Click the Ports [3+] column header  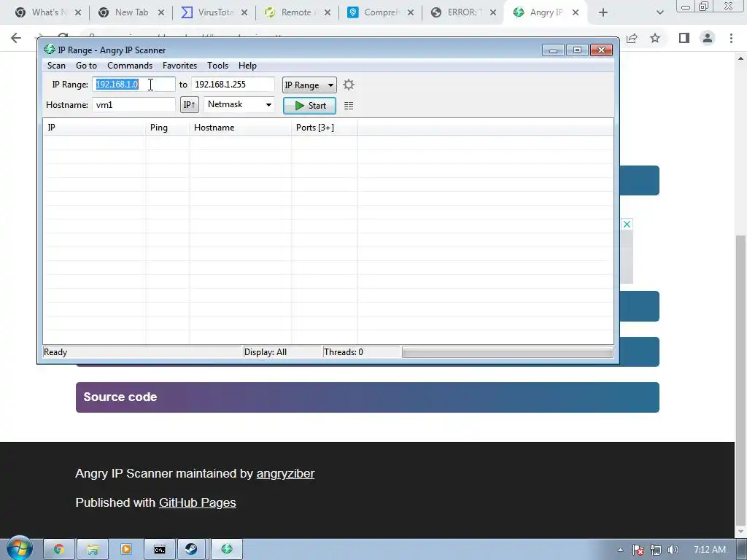[x=324, y=128]
